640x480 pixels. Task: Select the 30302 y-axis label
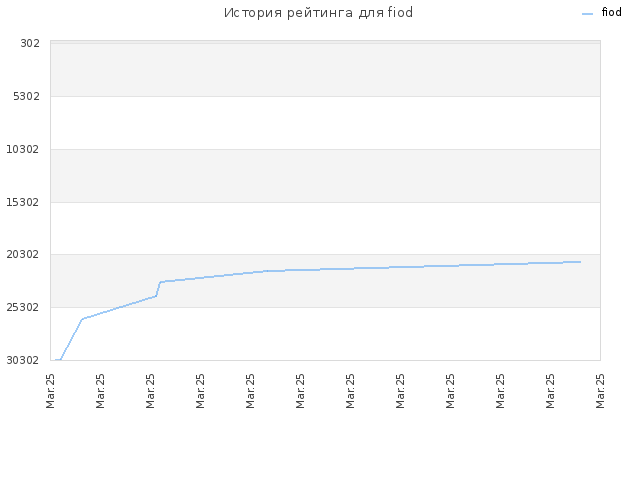tap(23, 360)
